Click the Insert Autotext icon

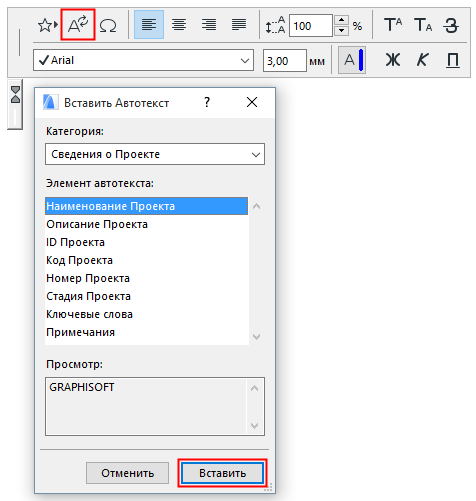[78, 25]
